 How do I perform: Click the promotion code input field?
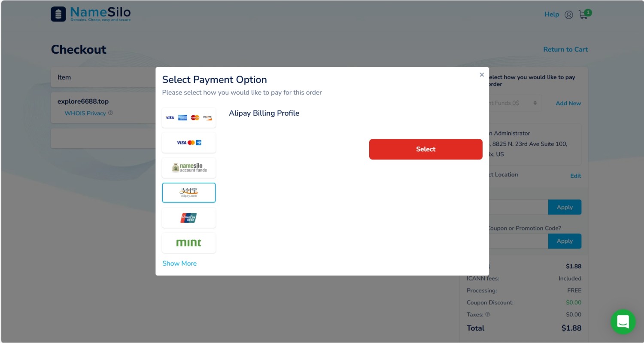pos(518,241)
